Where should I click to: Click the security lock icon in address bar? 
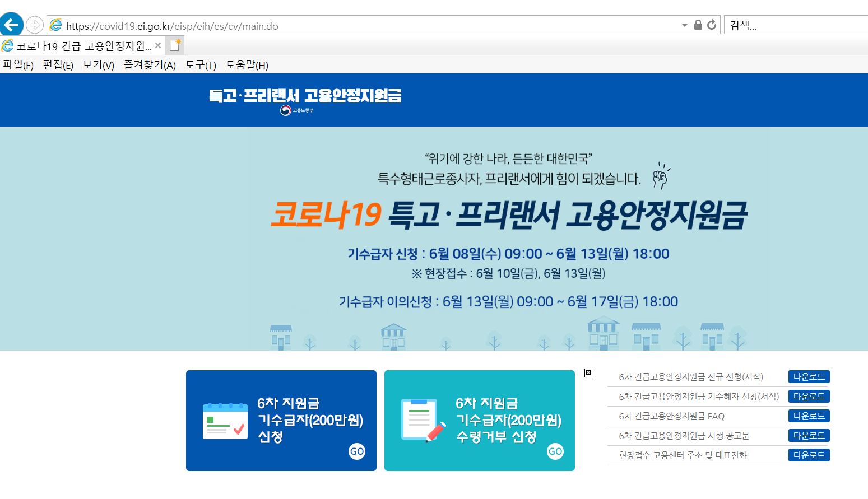click(697, 25)
